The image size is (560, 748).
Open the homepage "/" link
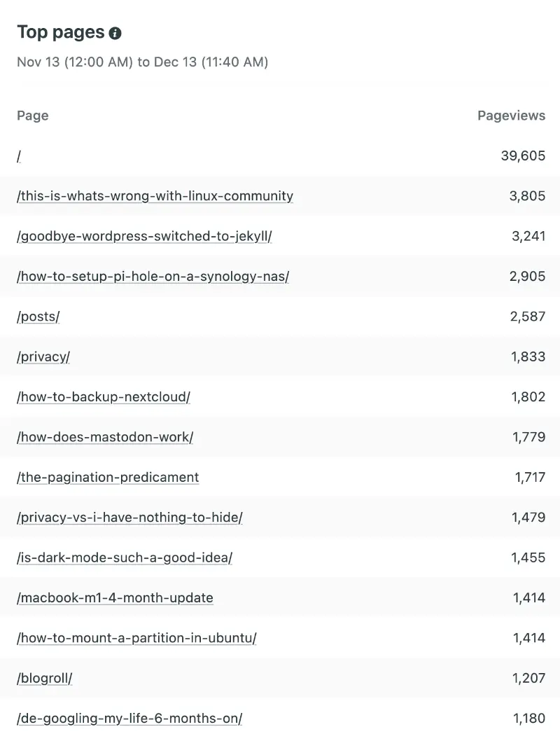pos(18,155)
